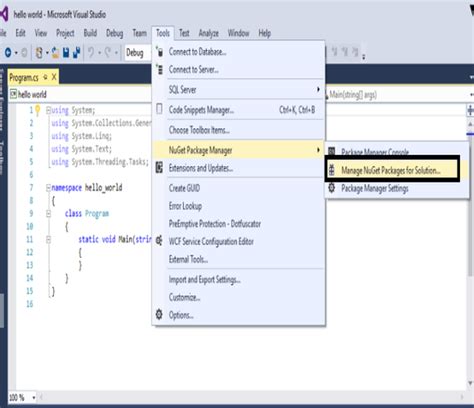Image resolution: width=474 pixels, height=408 pixels.
Task: Click the Redo toolbar icon
Action: point(108,52)
